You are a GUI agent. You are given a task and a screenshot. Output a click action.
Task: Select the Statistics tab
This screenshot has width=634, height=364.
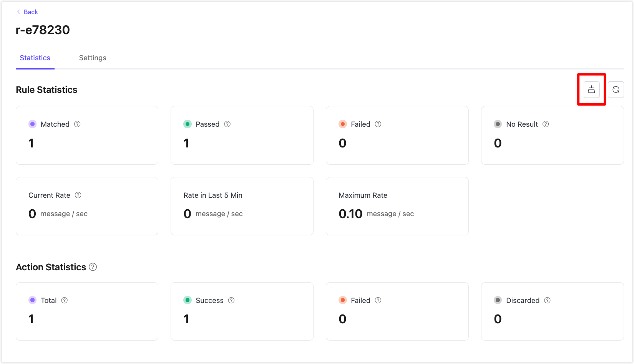[35, 58]
